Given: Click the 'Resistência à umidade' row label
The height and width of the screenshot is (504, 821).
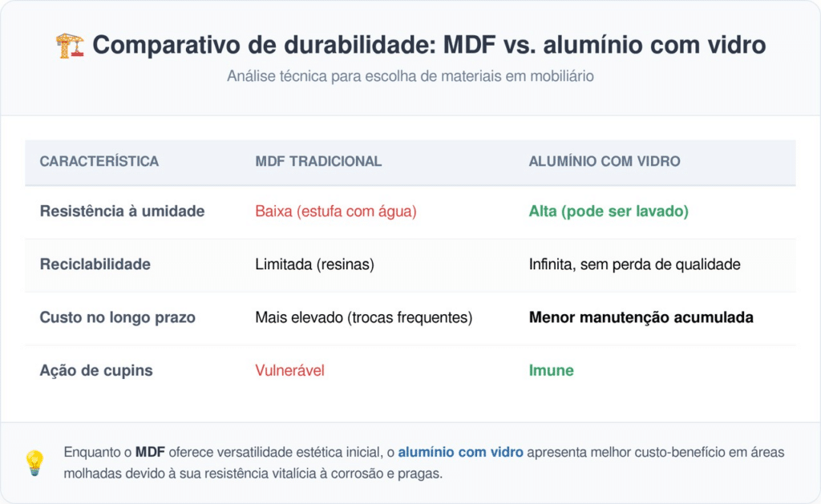Looking at the screenshot, I should pos(122,212).
